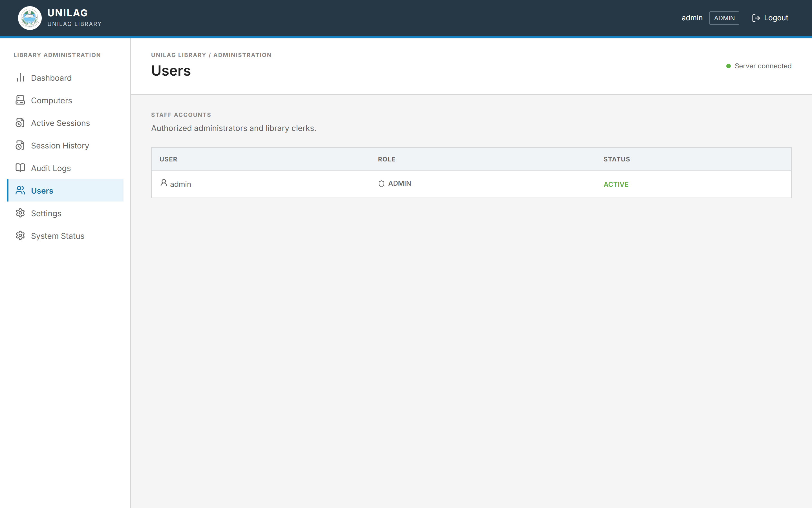Click the ADMIN badge in the header
This screenshot has height=508, width=812.
tap(724, 18)
